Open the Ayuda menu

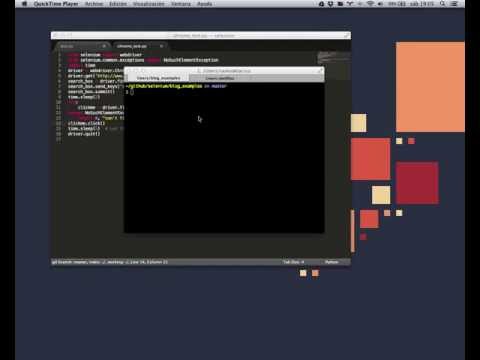(x=204, y=4)
